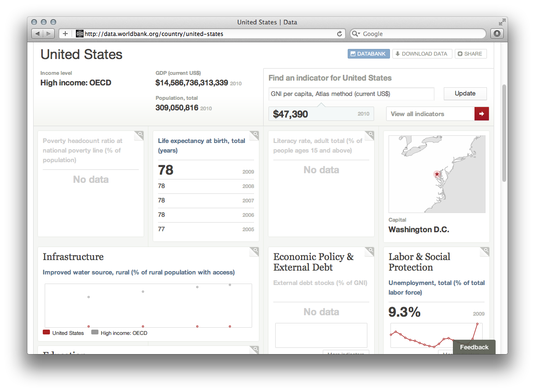This screenshot has width=535, height=392.
Task: Open the search engine dropdown in the Google field
Action: pos(356,34)
